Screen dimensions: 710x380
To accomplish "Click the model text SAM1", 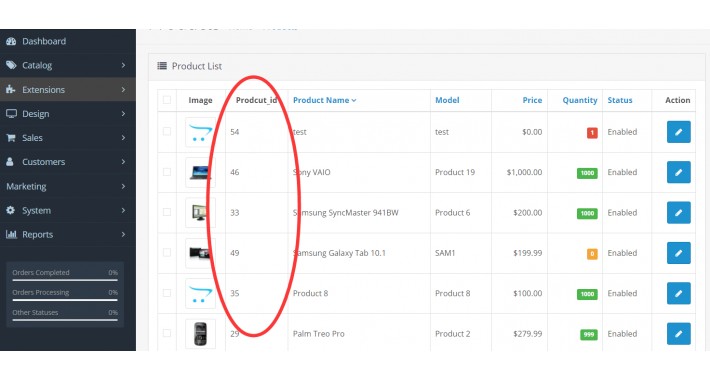I will pyautogui.click(x=445, y=253).
